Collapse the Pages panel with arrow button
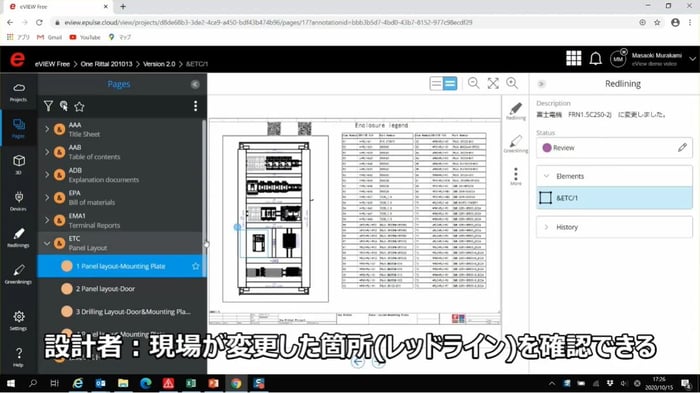Viewport: 700px width, 393px height. tap(195, 84)
